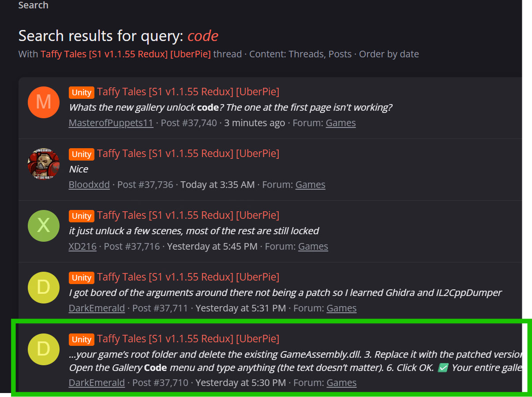Click the Search heading at top

point(33,5)
